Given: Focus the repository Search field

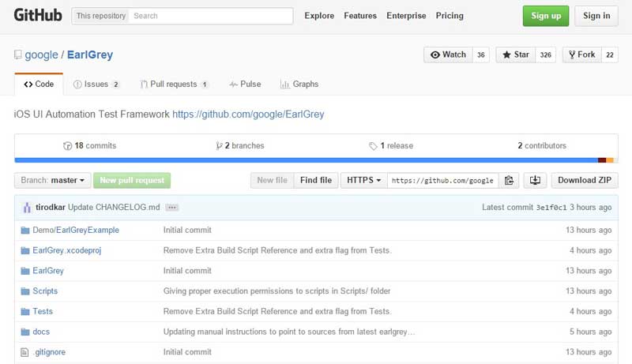Looking at the screenshot, I should pos(210,16).
